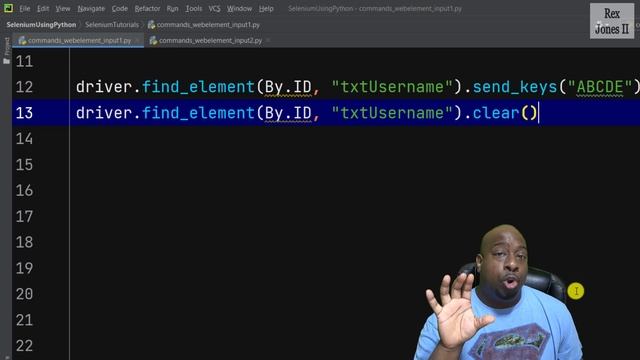Click find_element on line 12
This screenshot has width=640, height=360.
198,87
